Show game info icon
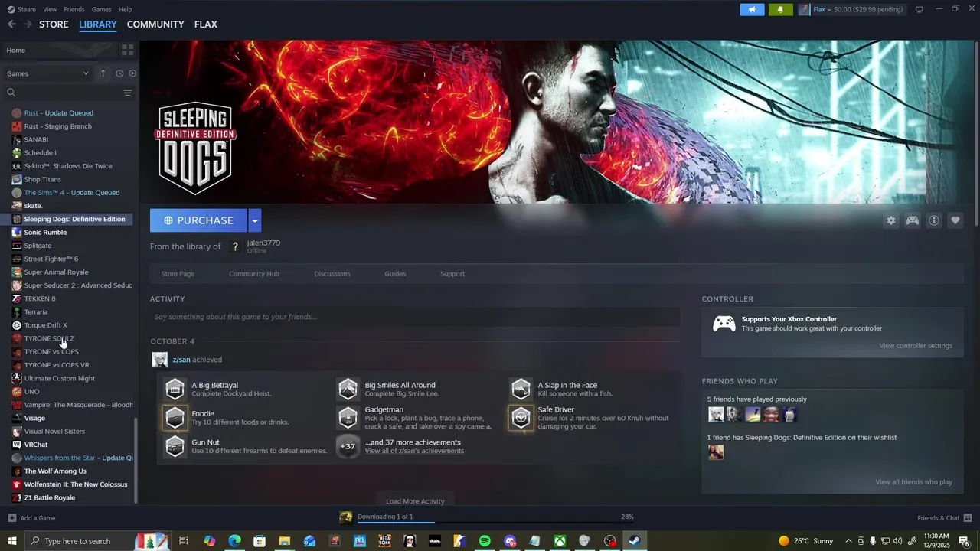This screenshot has width=980, height=551. click(934, 220)
